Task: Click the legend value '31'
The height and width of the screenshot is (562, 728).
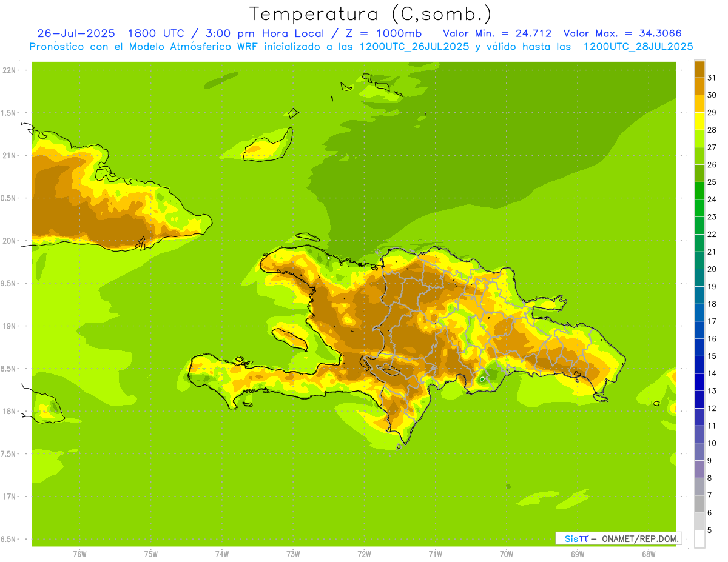Action: click(x=712, y=78)
